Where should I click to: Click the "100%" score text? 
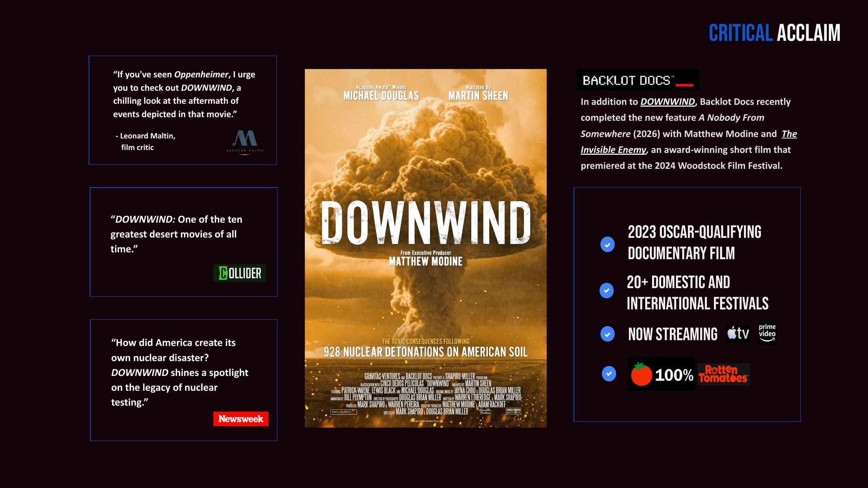[x=674, y=375]
